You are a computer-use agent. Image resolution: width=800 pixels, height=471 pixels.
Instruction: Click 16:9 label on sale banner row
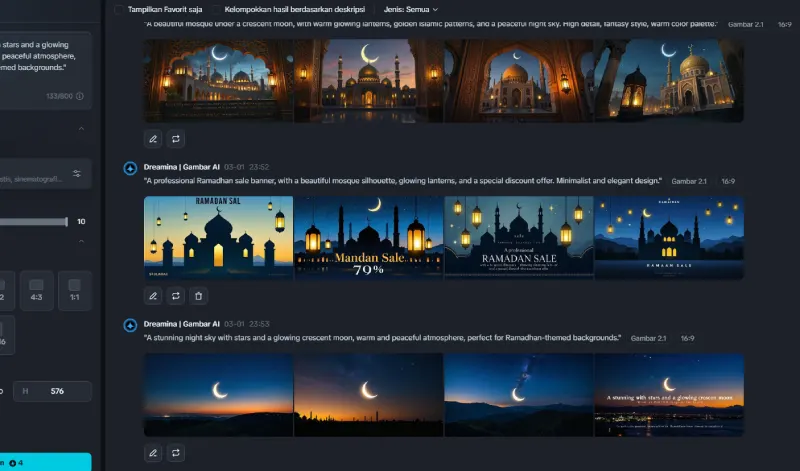pos(728,181)
